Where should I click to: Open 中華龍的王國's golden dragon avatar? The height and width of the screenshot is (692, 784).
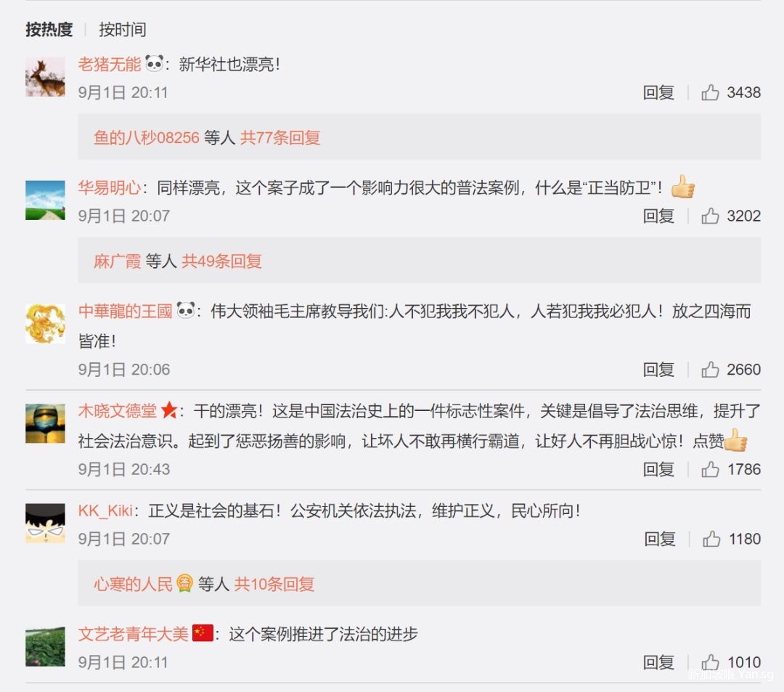click(45, 324)
